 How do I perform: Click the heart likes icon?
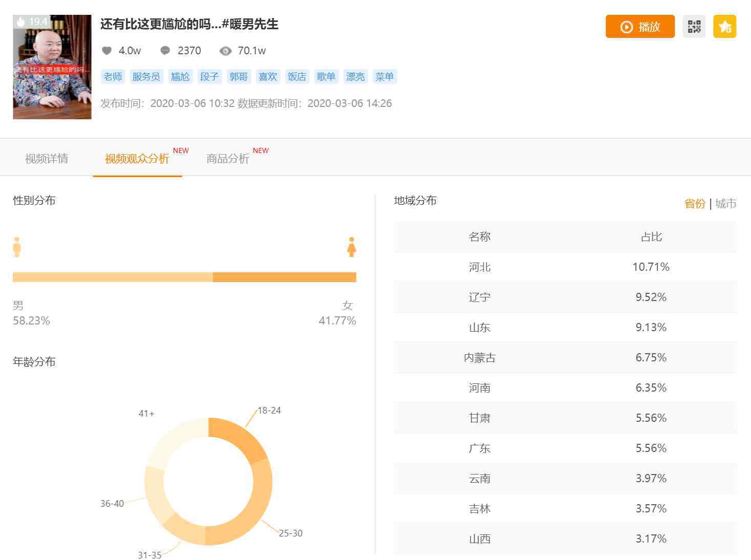(x=107, y=51)
